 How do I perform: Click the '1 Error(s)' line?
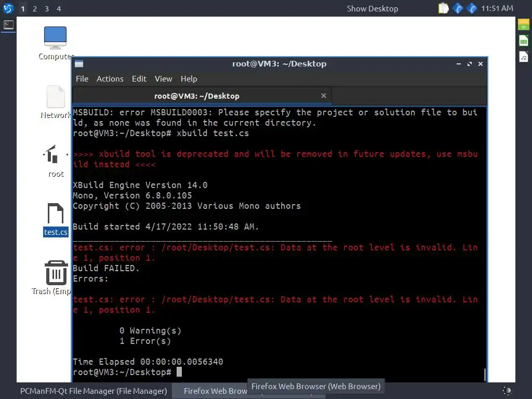click(x=145, y=341)
